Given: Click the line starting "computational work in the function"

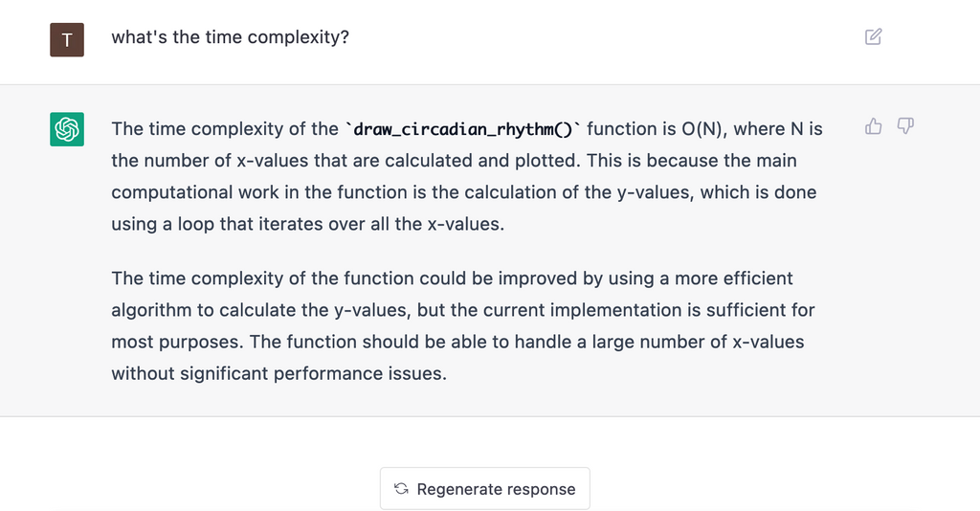Looking at the screenshot, I should pyautogui.click(x=464, y=191).
